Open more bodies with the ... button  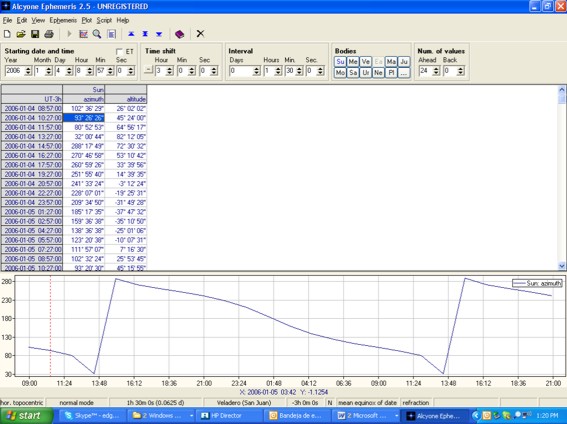coord(404,73)
